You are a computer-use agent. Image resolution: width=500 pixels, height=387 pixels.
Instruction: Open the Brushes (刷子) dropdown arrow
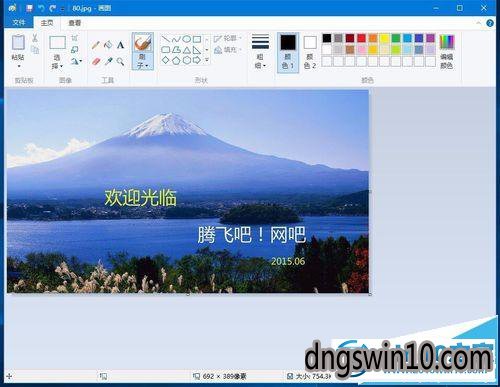(146, 66)
